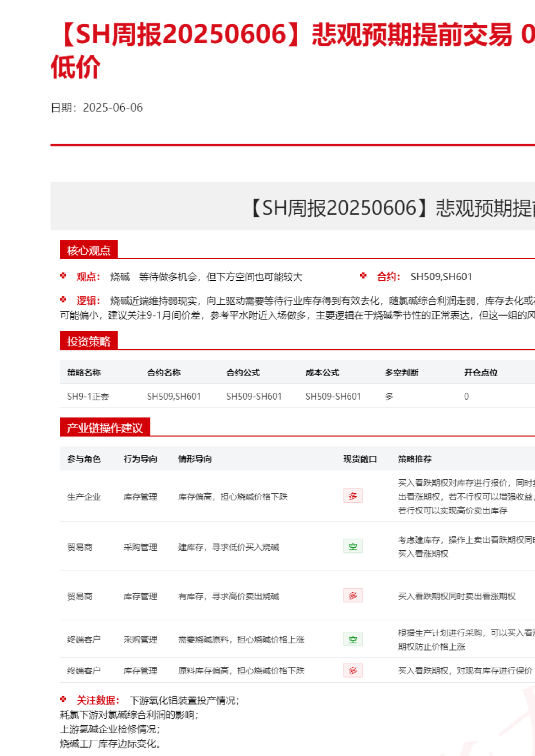Click the 现货敞口 column header
This screenshot has width=535, height=756.
[x=360, y=459]
